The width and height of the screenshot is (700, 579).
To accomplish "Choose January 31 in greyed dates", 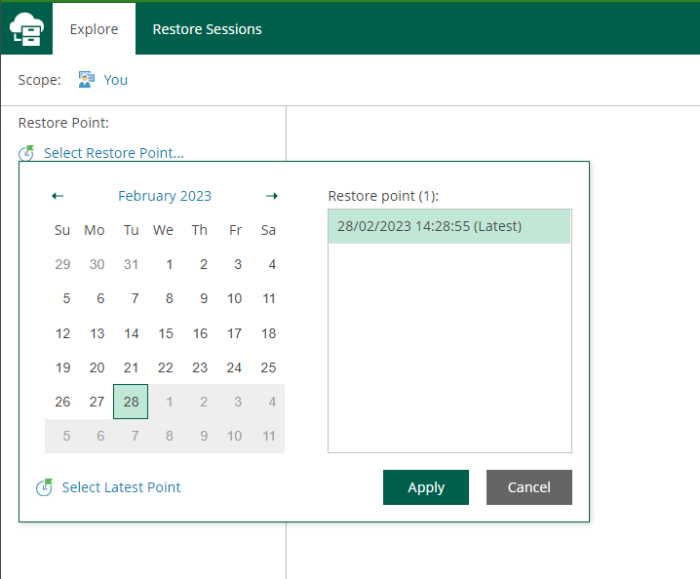I will 131,264.
